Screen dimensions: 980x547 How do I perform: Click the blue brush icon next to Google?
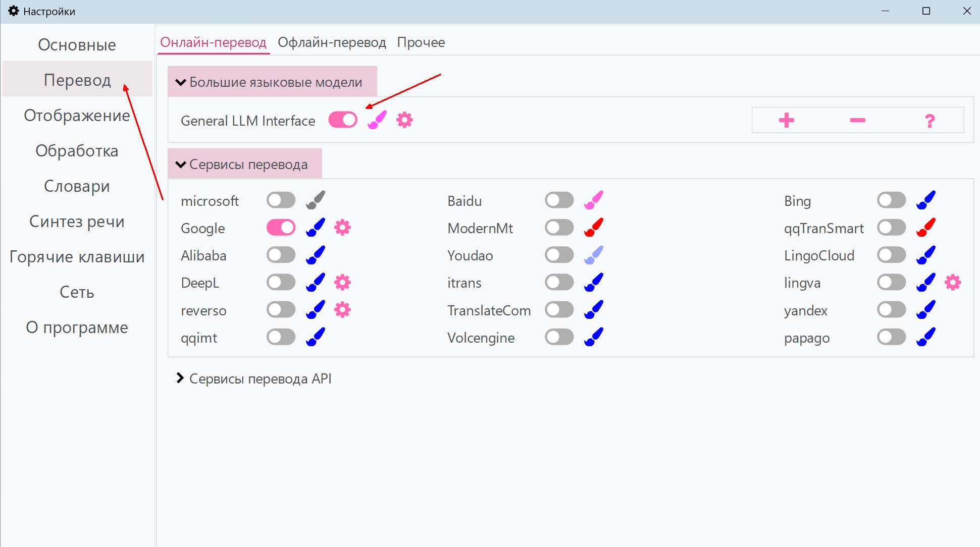click(316, 228)
